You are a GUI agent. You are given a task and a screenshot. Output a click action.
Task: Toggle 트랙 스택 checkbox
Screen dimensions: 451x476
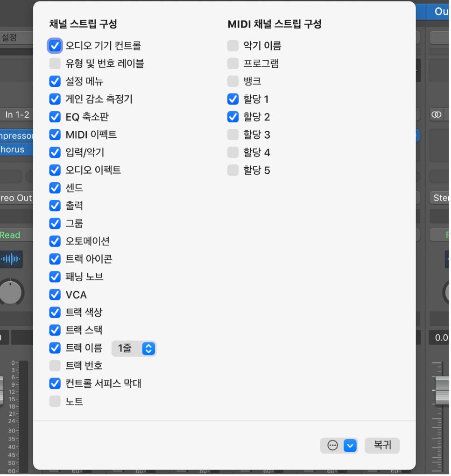pyautogui.click(x=55, y=330)
